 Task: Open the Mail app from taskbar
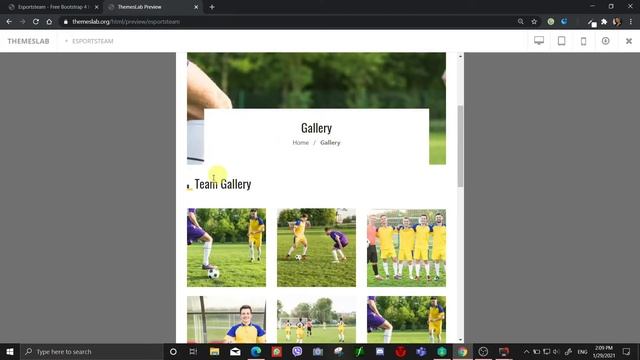[x=235, y=351]
